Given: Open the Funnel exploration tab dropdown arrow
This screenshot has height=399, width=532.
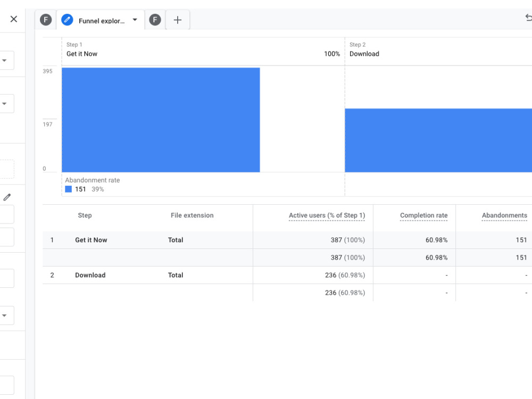Looking at the screenshot, I should pyautogui.click(x=135, y=20).
